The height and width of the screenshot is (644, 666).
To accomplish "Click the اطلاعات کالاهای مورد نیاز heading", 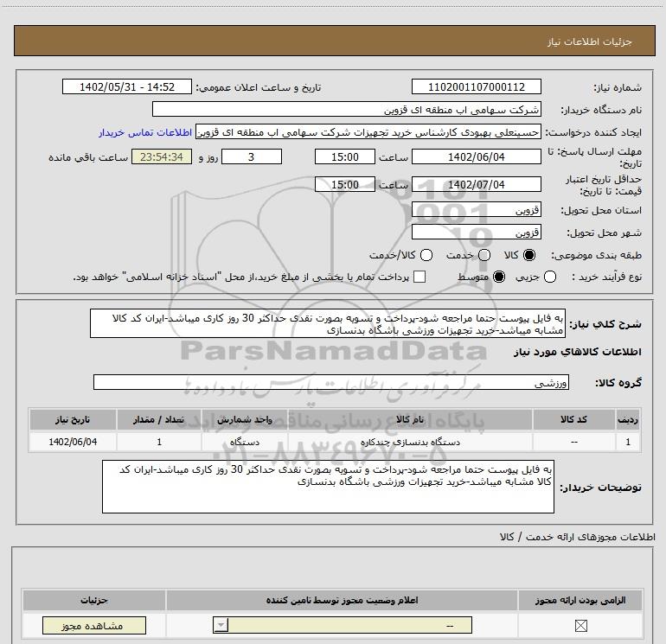I will point(577,352).
